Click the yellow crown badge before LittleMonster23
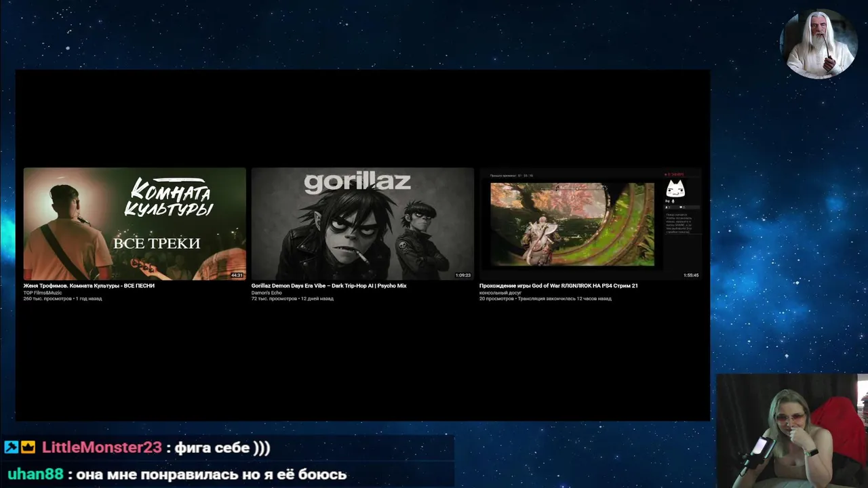 [28, 447]
